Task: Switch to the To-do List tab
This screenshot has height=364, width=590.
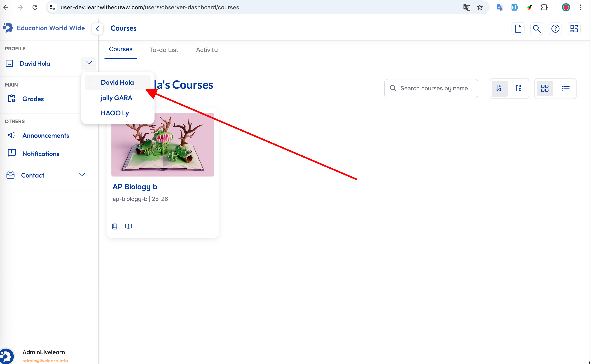Action: point(164,50)
